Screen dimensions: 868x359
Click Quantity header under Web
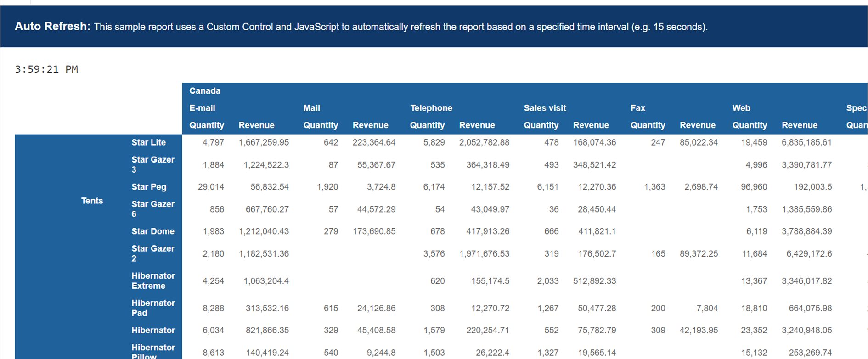click(750, 125)
